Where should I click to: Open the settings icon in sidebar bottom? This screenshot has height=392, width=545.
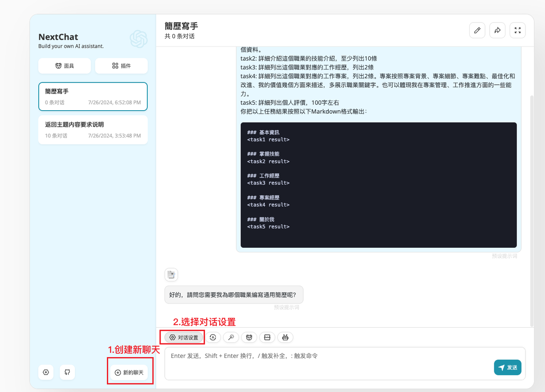[46, 372]
